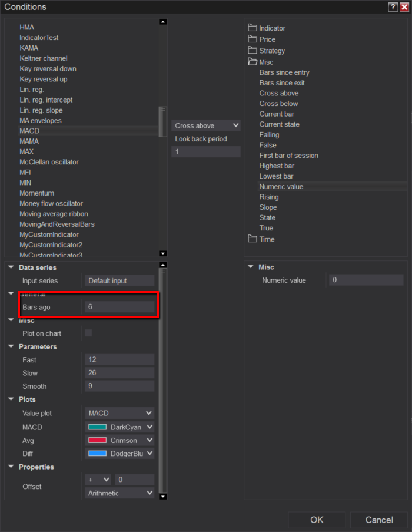The width and height of the screenshot is (412, 532).
Task: Open the Strategy folder
Action: tap(266, 51)
